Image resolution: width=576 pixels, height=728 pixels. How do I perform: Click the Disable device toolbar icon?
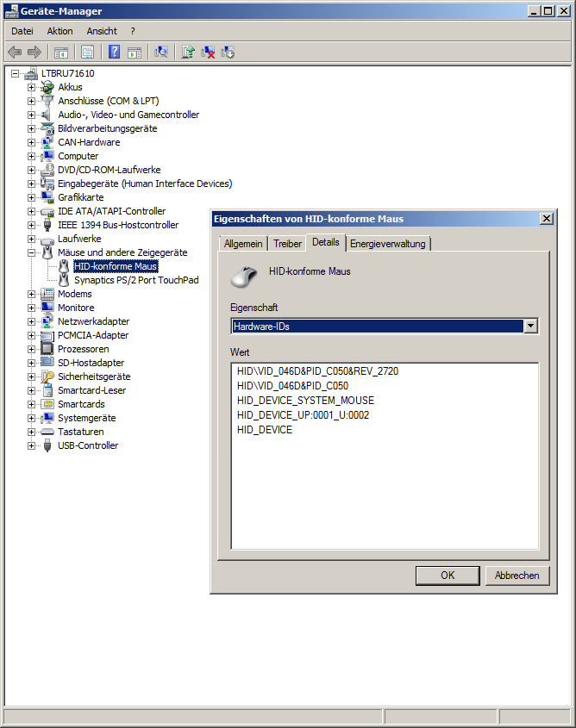pos(228,52)
